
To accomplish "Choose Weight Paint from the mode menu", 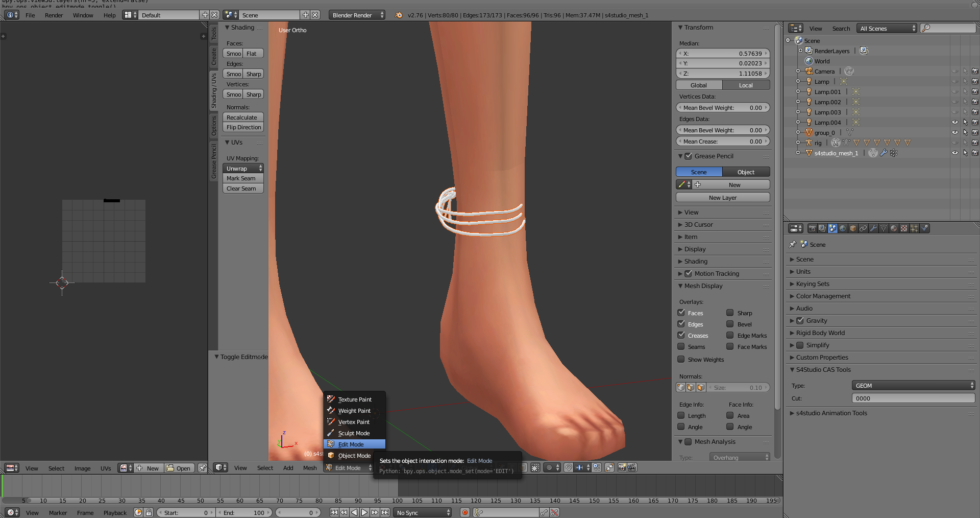I will [354, 411].
